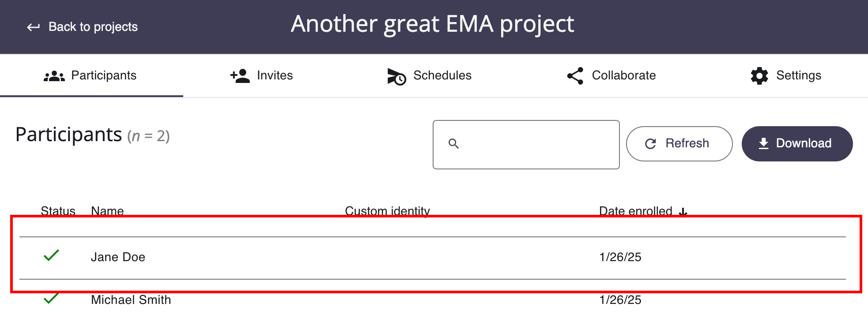Download participant data

797,144
